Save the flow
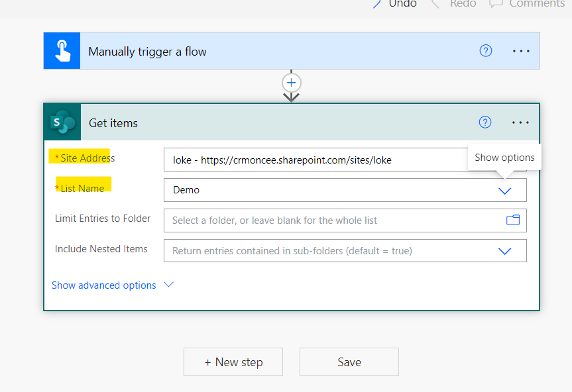The width and height of the screenshot is (572, 392). [x=349, y=362]
